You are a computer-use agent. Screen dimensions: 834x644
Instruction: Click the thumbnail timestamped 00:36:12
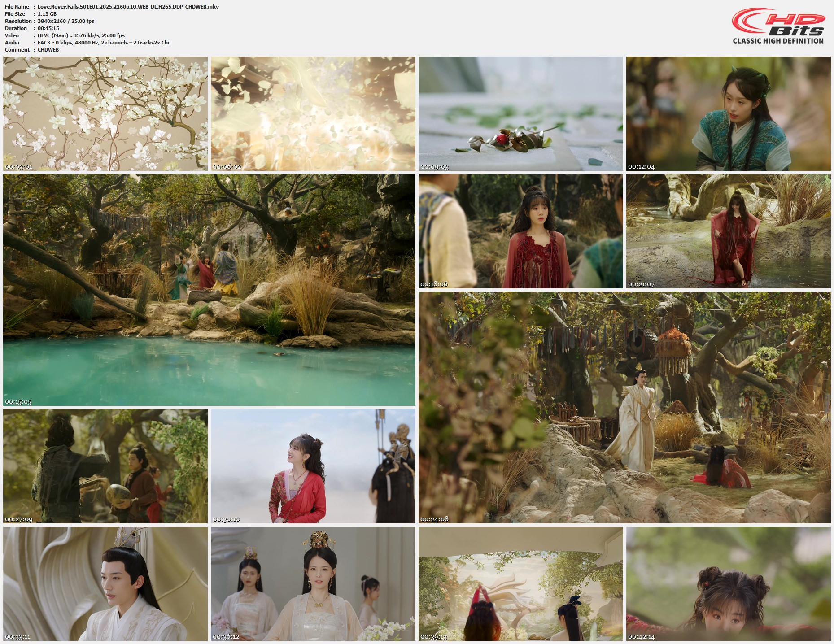click(x=313, y=584)
